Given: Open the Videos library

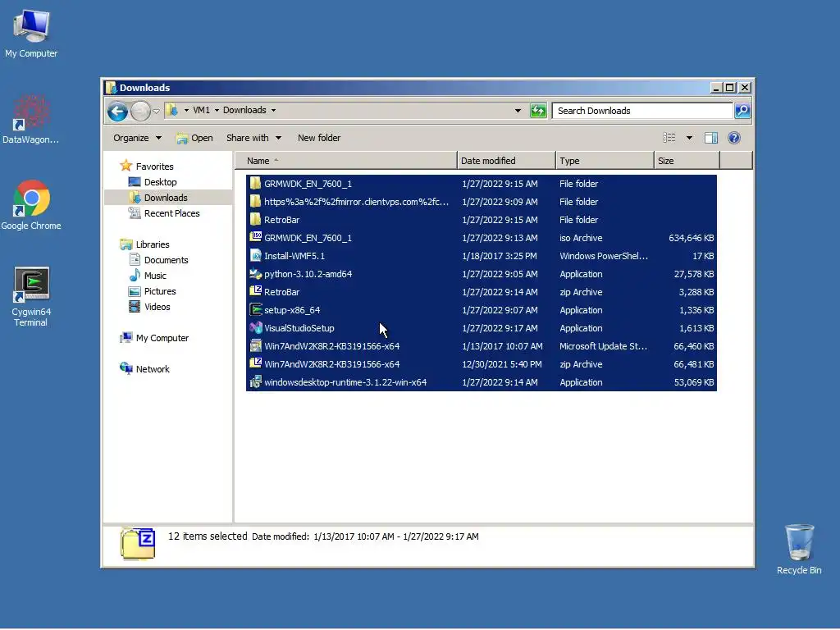Looking at the screenshot, I should 157,307.
